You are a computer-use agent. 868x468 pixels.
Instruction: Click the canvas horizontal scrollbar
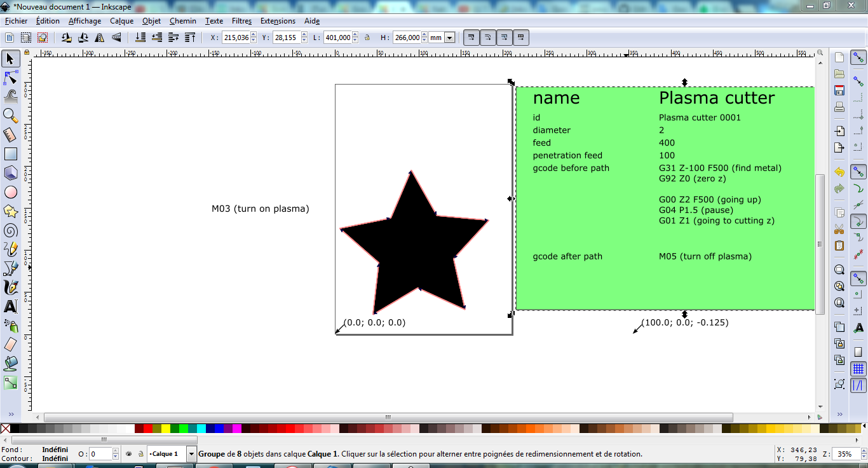(388, 418)
